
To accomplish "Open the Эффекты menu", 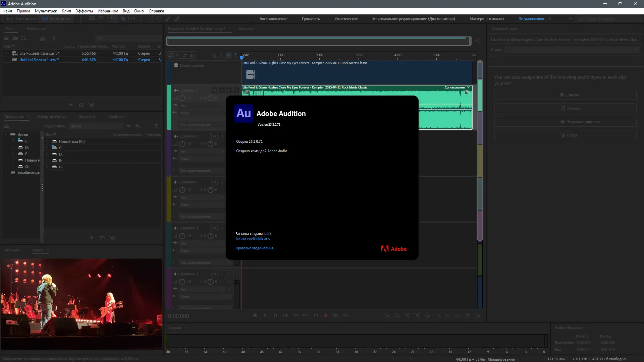I will coord(84,11).
